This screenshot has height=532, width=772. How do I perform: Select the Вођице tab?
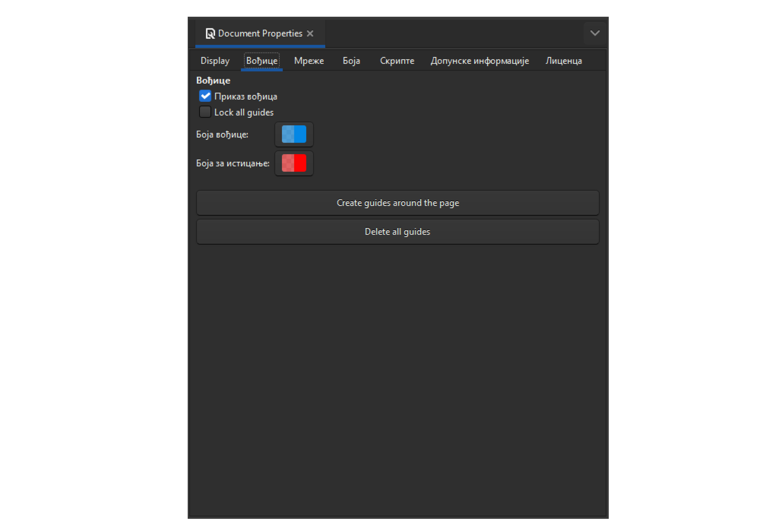coord(262,61)
